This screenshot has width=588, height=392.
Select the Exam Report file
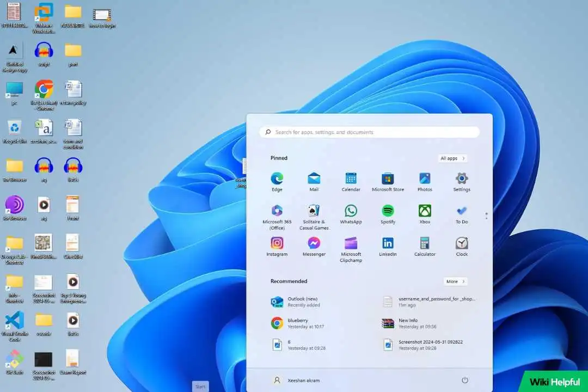tap(73, 363)
